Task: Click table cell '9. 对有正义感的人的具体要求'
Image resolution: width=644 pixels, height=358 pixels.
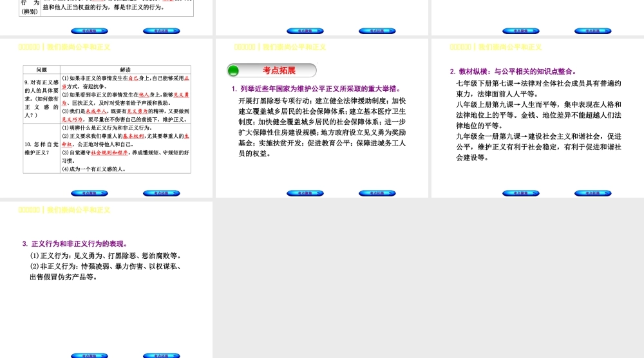Action: click(x=41, y=99)
